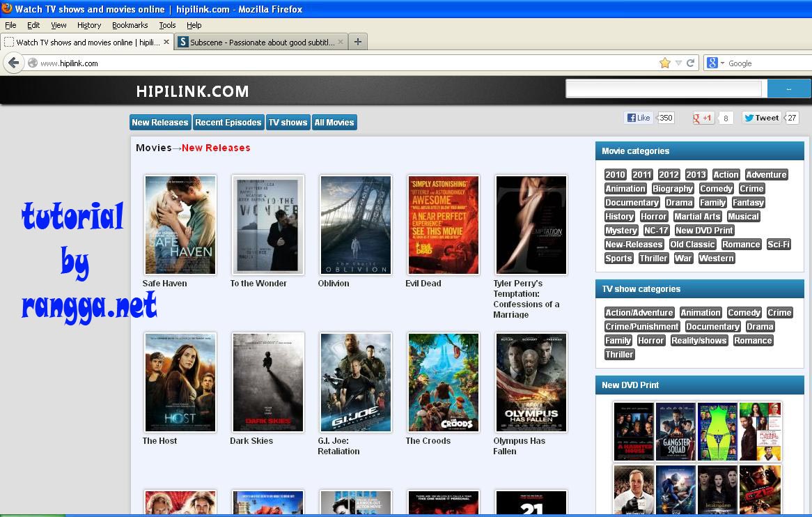Open the Tools menu

pos(167,25)
